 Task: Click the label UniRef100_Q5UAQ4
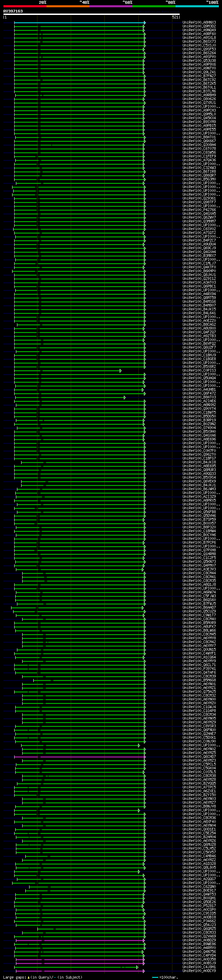click(199, 378)
